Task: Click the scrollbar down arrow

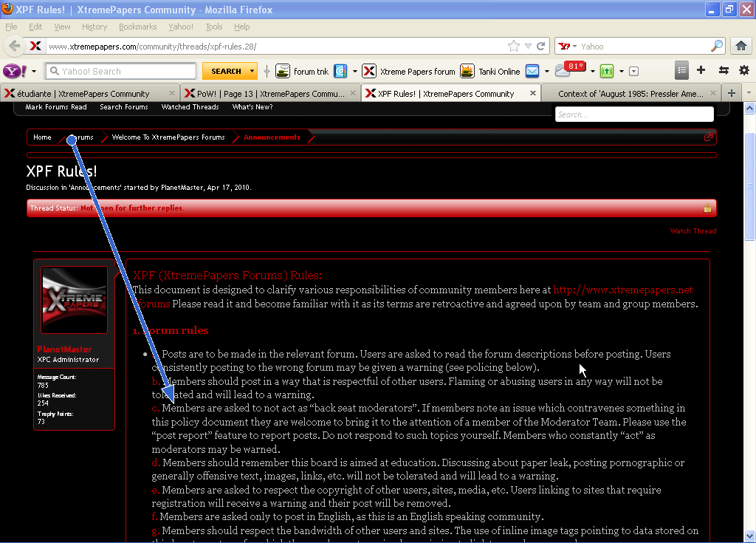Action: 749,536
